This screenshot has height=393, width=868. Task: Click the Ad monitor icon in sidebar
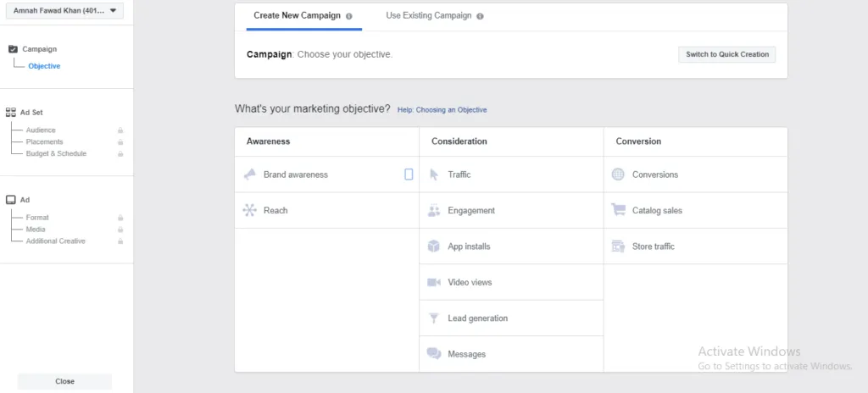(x=11, y=200)
